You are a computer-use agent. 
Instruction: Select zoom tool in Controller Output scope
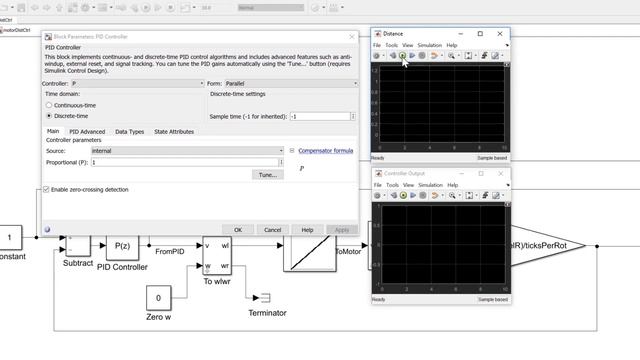pos(452,196)
